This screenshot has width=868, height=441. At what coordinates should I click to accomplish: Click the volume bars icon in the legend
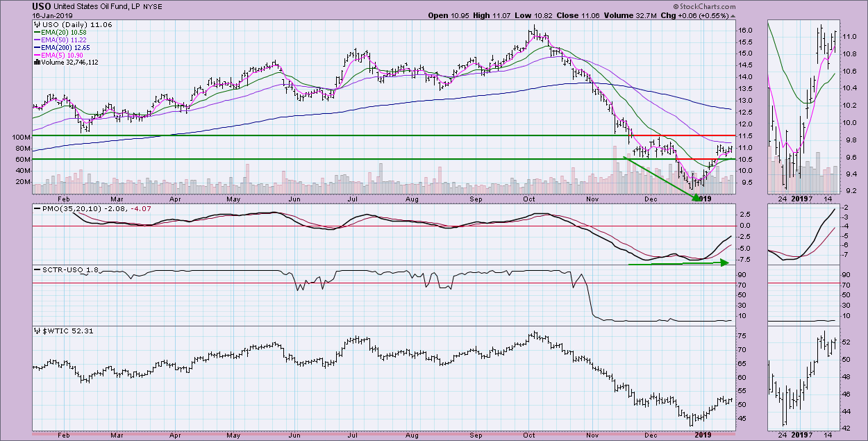point(36,63)
